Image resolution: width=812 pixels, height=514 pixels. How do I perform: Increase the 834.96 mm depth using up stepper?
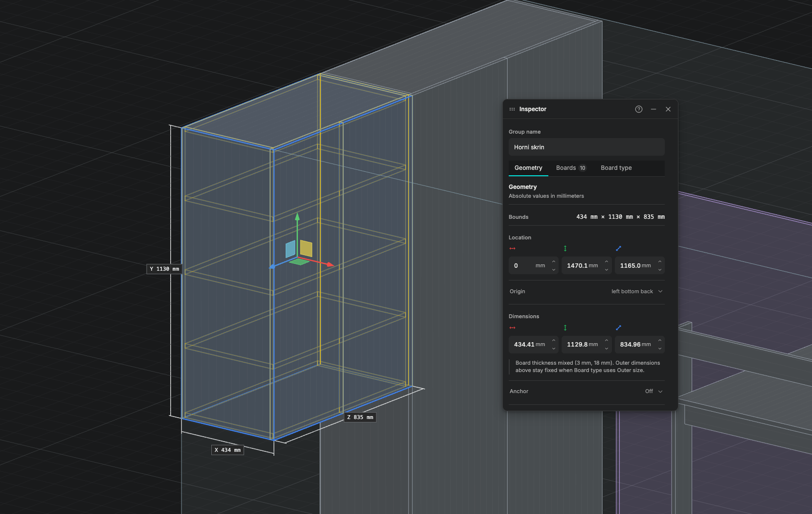coord(660,340)
